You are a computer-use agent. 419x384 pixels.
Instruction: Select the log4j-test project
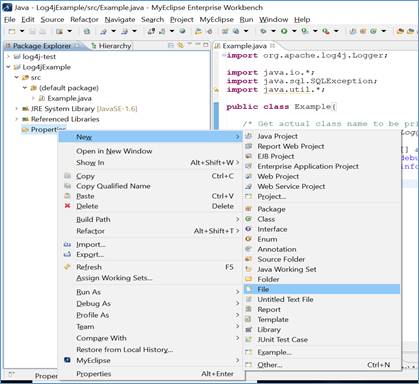39,57
